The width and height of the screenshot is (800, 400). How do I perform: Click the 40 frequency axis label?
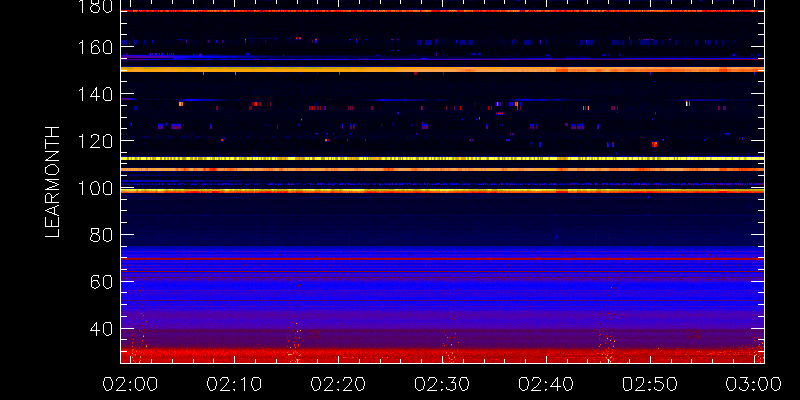pos(102,329)
